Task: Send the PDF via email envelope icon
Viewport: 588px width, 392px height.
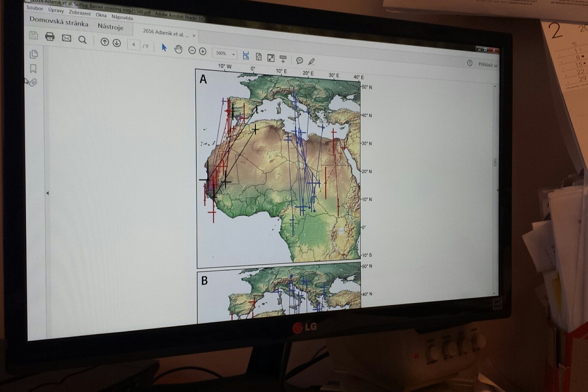Action: (67, 38)
